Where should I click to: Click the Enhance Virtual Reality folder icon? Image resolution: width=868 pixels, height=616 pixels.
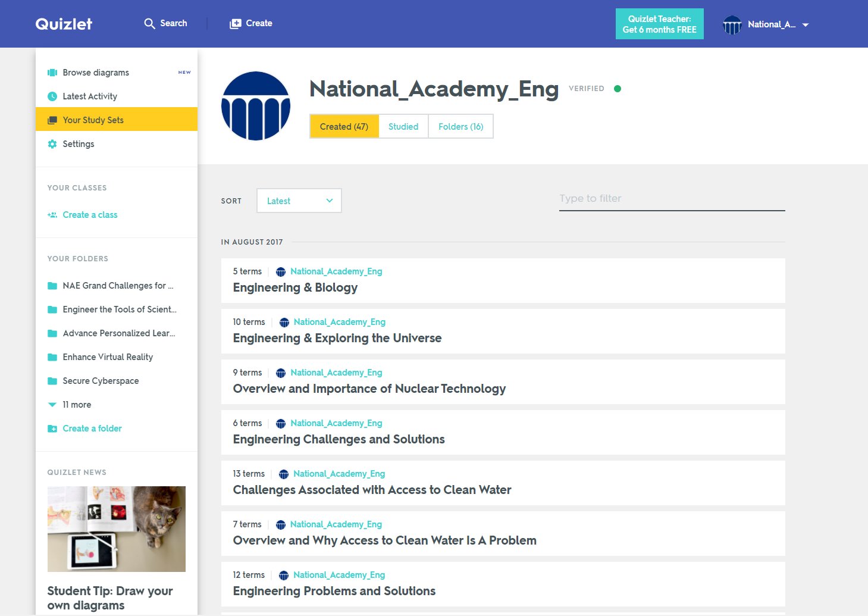[52, 357]
